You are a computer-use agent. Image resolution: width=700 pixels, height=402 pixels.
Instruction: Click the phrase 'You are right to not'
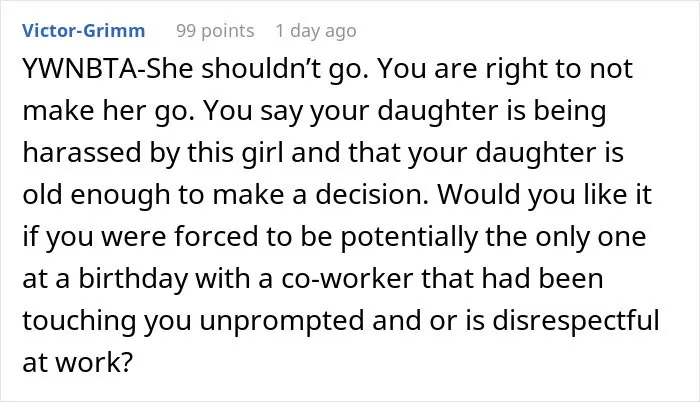click(x=505, y=70)
